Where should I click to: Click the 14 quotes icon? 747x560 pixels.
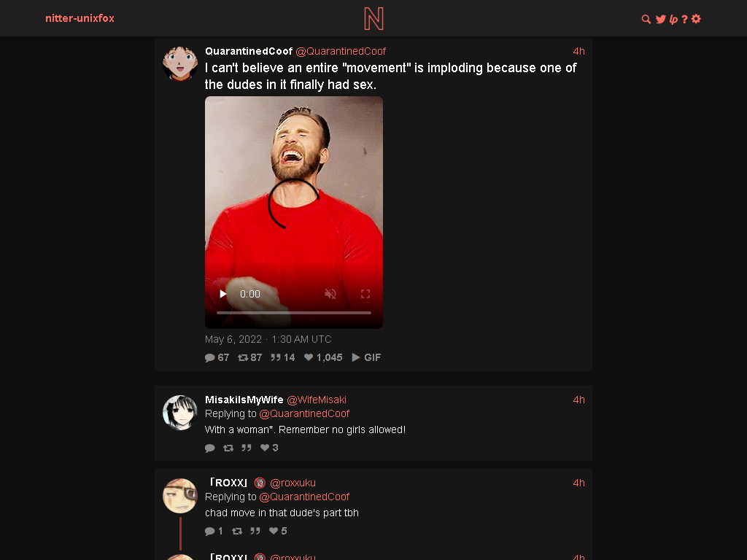[x=275, y=357]
